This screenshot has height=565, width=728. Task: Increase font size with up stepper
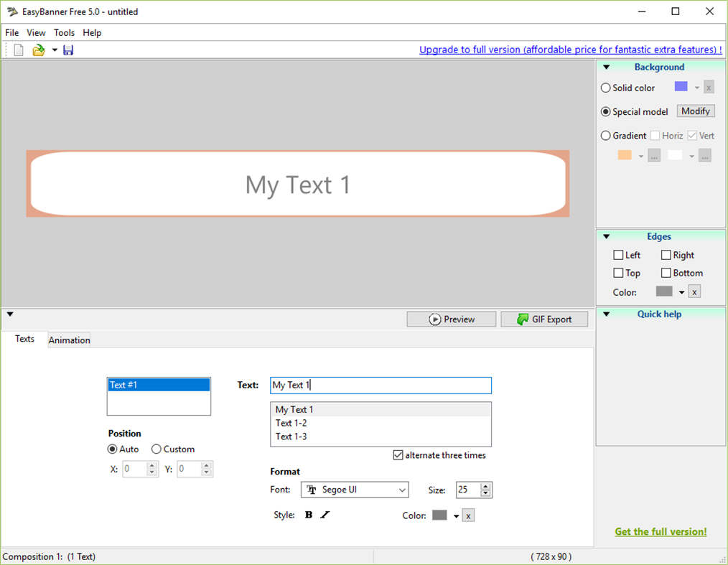(485, 487)
